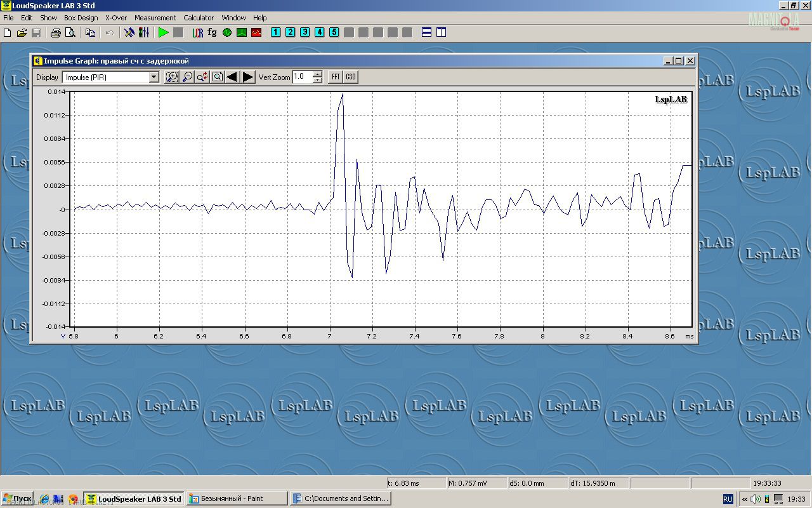Zoom in on the impulse graph
Image resolution: width=812 pixels, height=508 pixels.
(x=172, y=77)
